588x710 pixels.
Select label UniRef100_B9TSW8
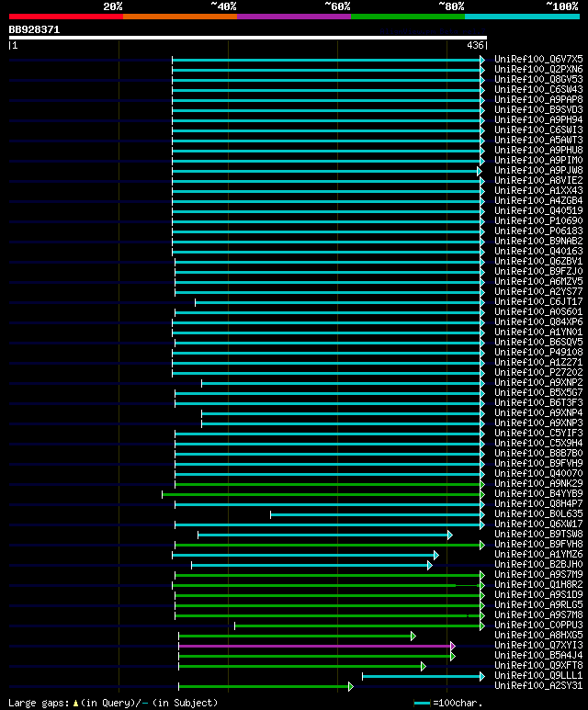click(538, 535)
